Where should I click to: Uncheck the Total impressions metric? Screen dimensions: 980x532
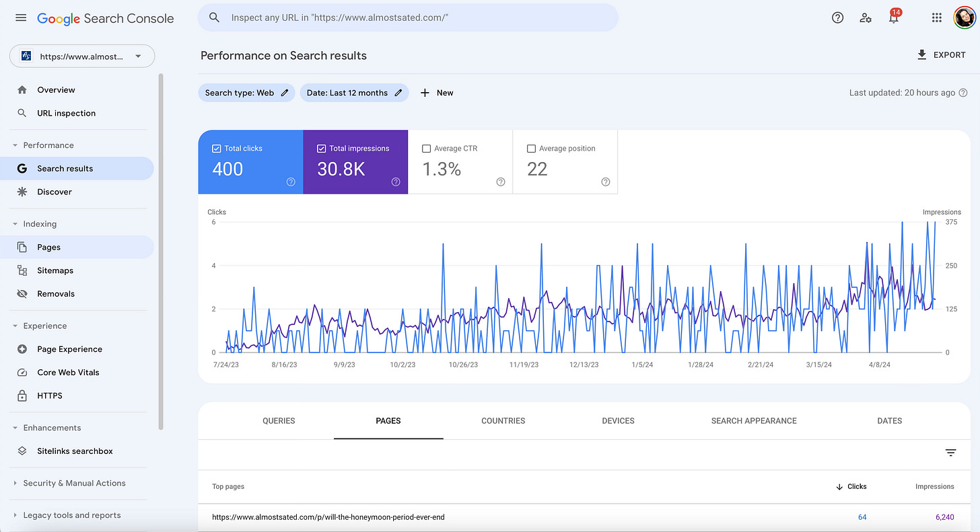click(x=321, y=148)
